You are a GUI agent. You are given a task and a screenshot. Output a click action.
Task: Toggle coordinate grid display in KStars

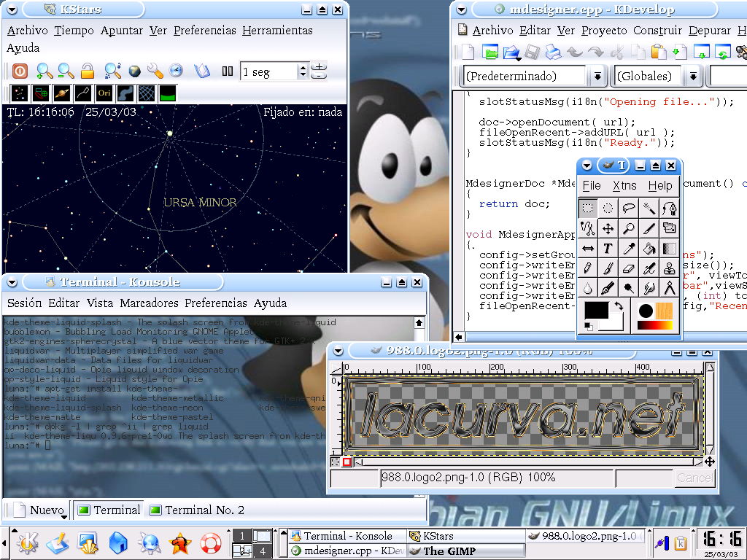146,93
